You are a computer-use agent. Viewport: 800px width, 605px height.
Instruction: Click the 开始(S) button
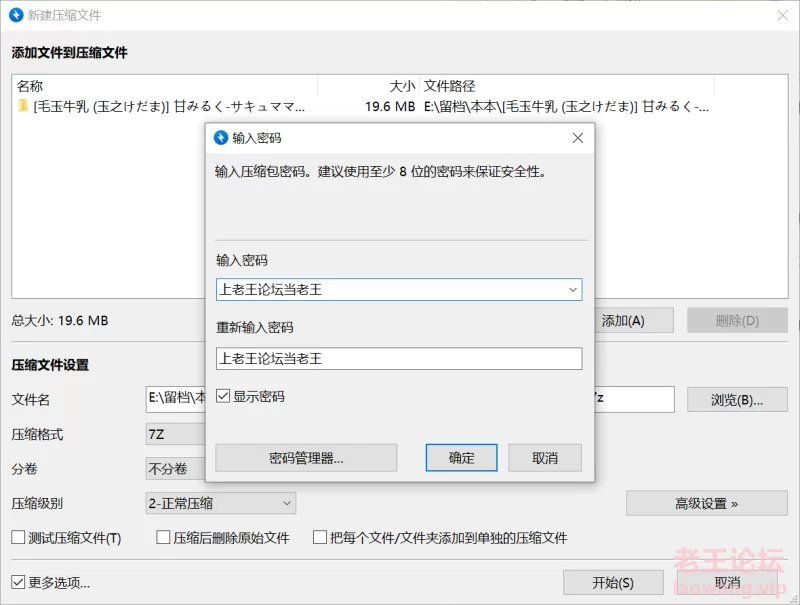[x=613, y=583]
